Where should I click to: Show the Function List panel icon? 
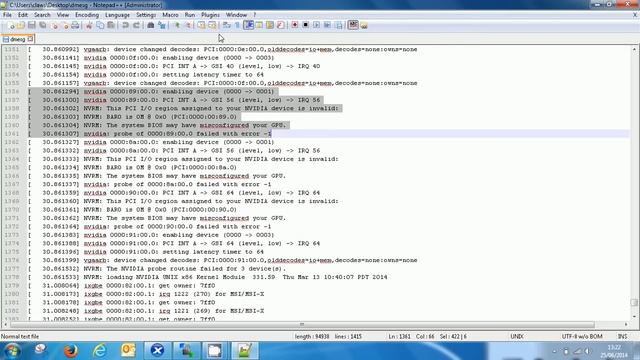pyautogui.click(x=280, y=25)
